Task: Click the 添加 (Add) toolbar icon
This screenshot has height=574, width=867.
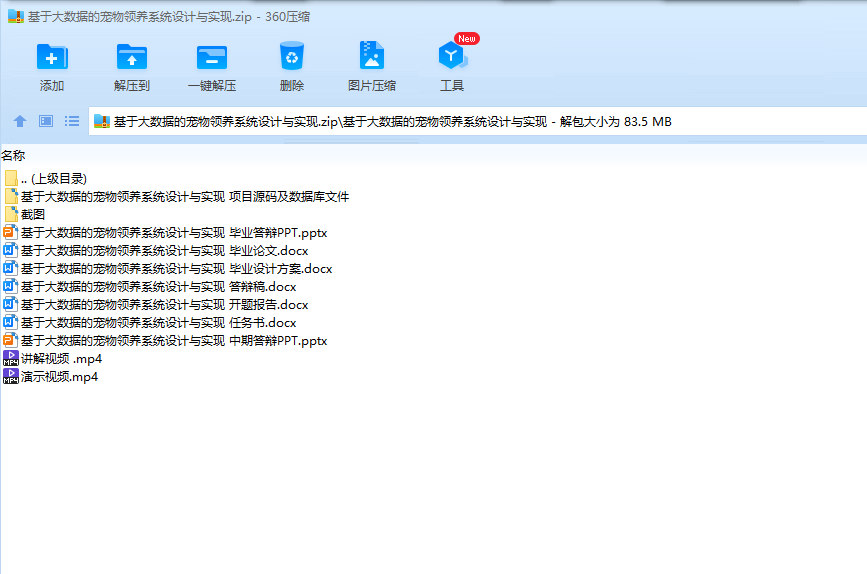Action: 52,56
